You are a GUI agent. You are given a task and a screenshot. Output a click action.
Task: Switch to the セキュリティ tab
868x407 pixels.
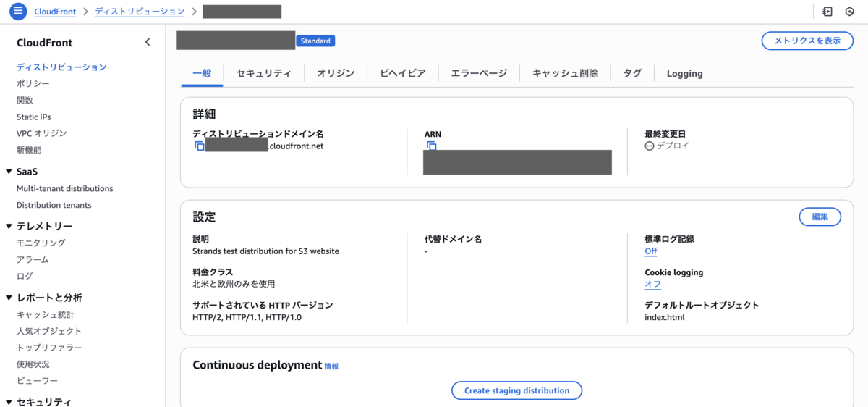[x=264, y=73]
